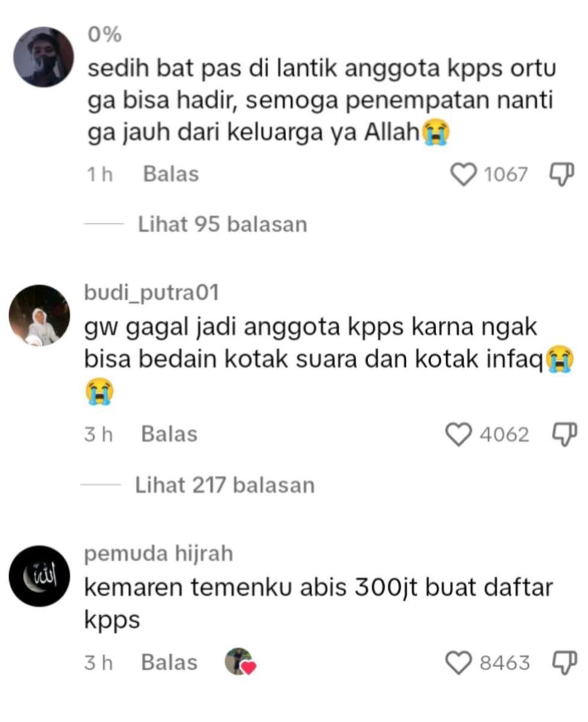Expand Lihat 217 balasan replies

225,485
